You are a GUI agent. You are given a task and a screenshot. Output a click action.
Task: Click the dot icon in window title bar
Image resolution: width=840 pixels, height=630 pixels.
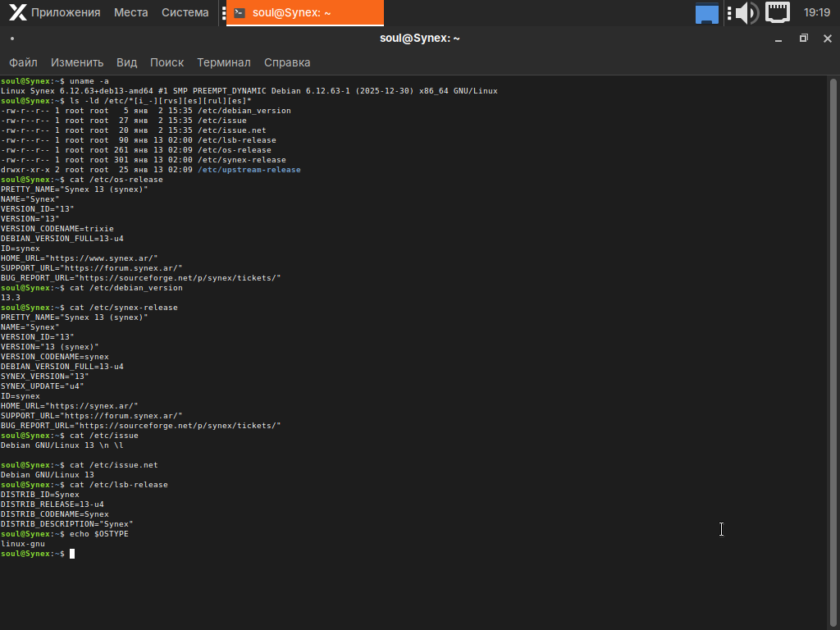click(12, 39)
